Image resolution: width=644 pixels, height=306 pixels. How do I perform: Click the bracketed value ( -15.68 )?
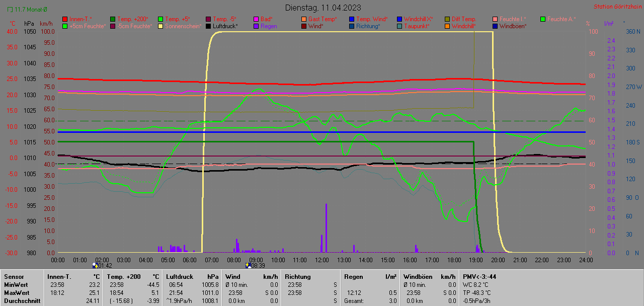[x=121, y=301]
